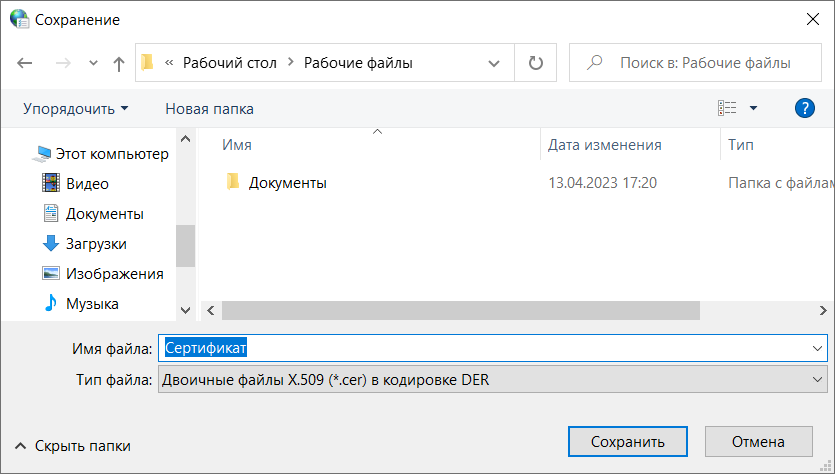Refresh the Рабочие файлы folder view
This screenshot has height=474, width=835.
click(536, 63)
